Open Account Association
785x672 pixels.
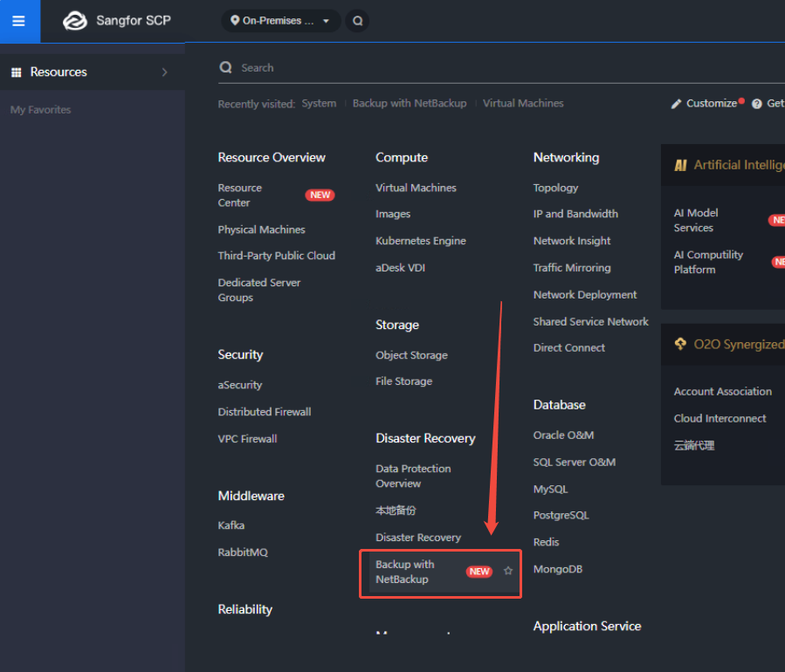point(722,391)
